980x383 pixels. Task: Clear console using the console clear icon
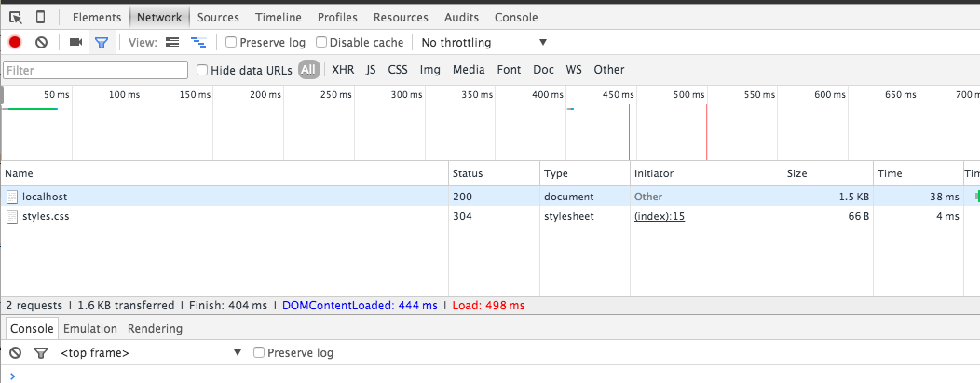(x=15, y=353)
